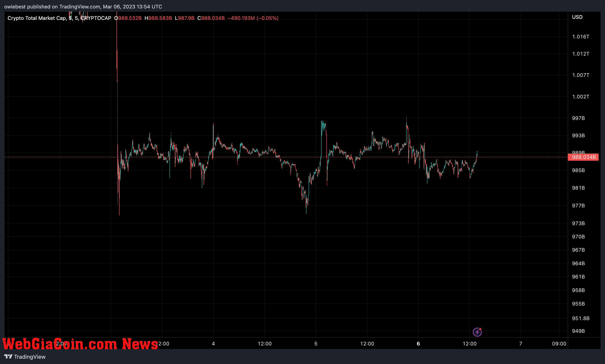This screenshot has width=605, height=364.
Task: Click the 967B price axis label
Action: pos(578,250)
